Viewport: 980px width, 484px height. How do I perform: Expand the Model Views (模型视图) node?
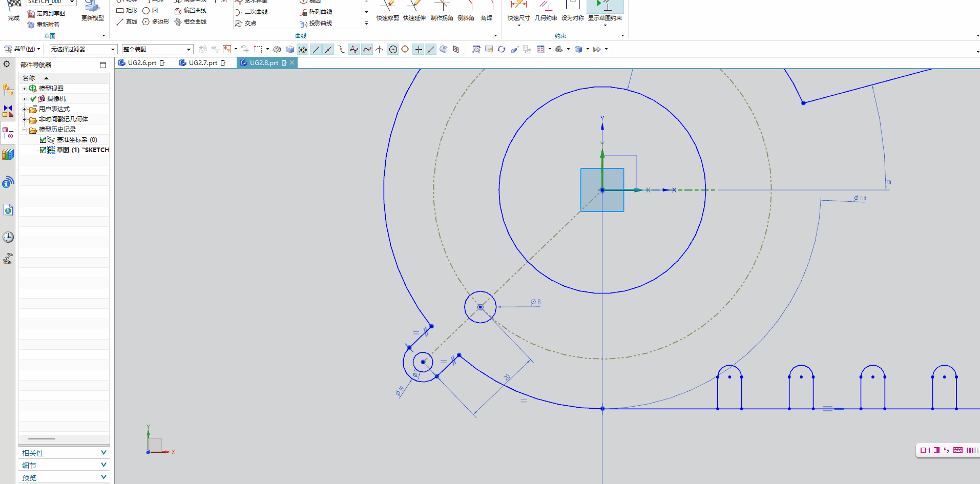24,89
